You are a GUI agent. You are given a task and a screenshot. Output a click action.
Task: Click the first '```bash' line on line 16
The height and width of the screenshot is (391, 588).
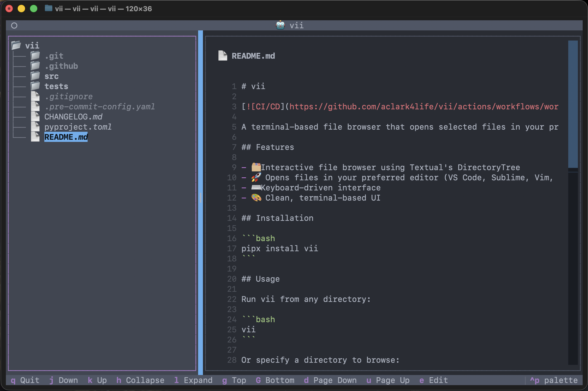click(x=258, y=238)
